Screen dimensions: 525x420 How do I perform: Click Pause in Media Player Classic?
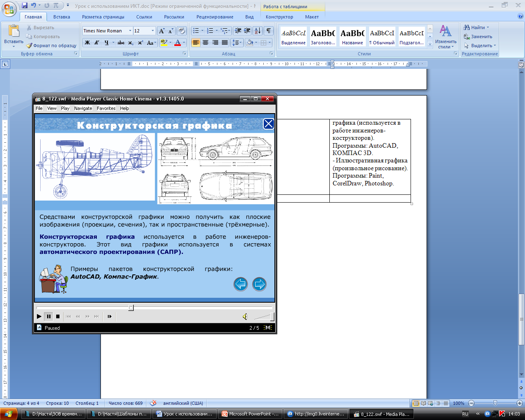pos(49,316)
